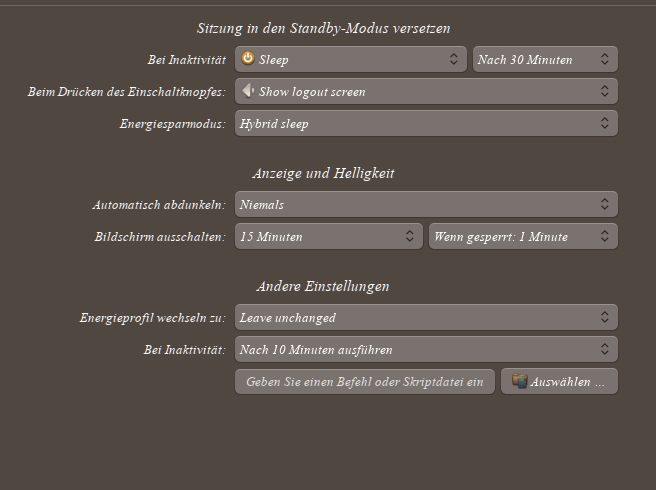Click the folder icon on the Auswählen button
The height and width of the screenshot is (490, 656).
click(519, 381)
